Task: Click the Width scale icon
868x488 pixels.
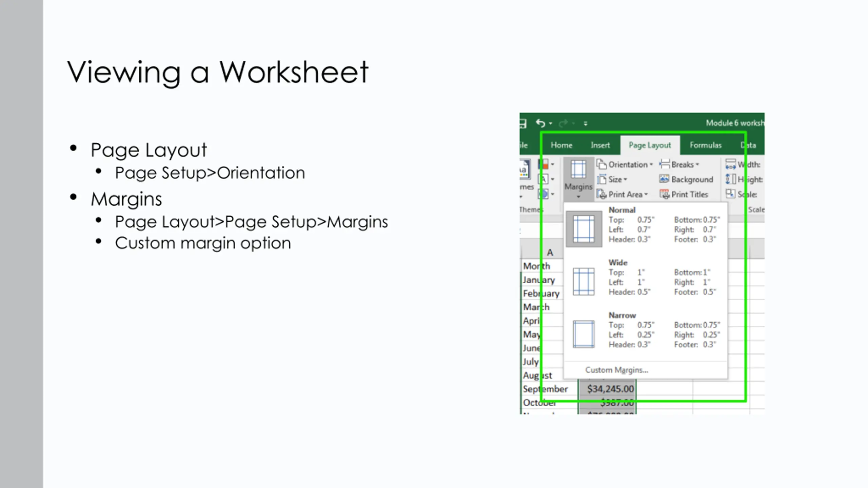Action: tap(730, 164)
